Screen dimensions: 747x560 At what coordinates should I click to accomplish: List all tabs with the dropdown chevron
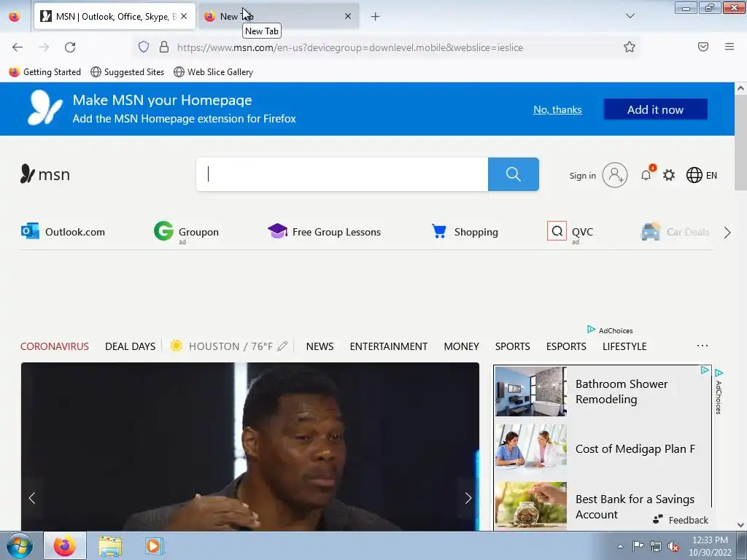[630, 16]
